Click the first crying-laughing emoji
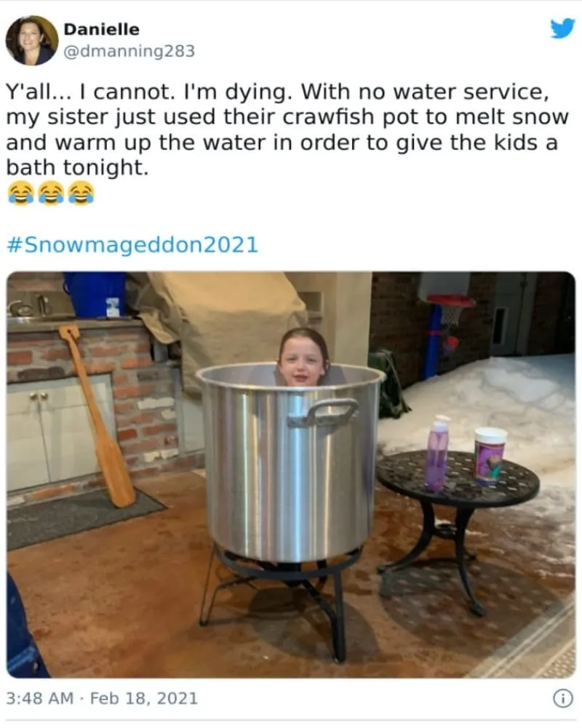The image size is (582, 728). (x=21, y=193)
